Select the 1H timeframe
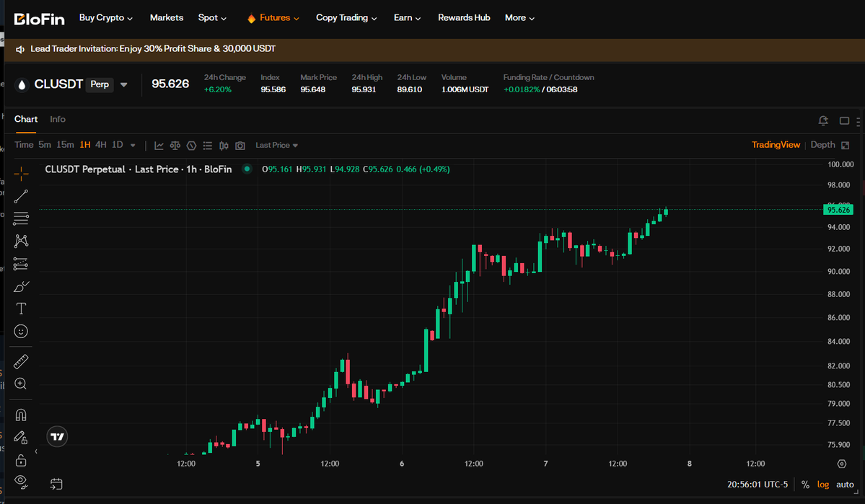 tap(85, 144)
